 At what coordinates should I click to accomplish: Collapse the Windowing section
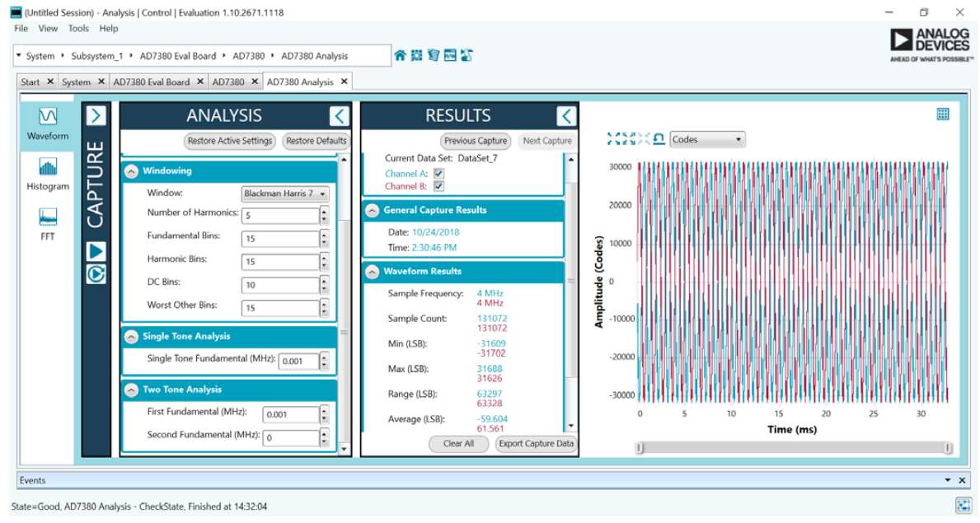[x=132, y=171]
